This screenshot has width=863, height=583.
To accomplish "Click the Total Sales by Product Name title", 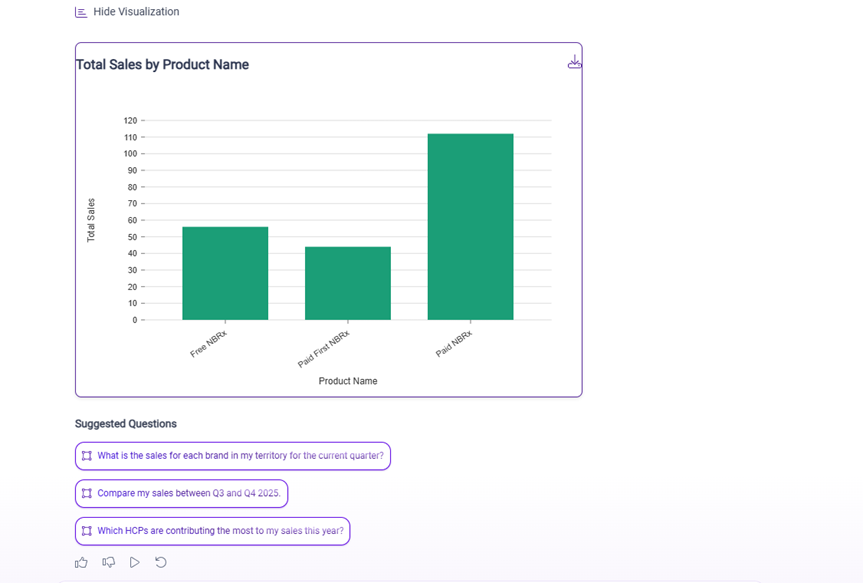I will click(163, 65).
